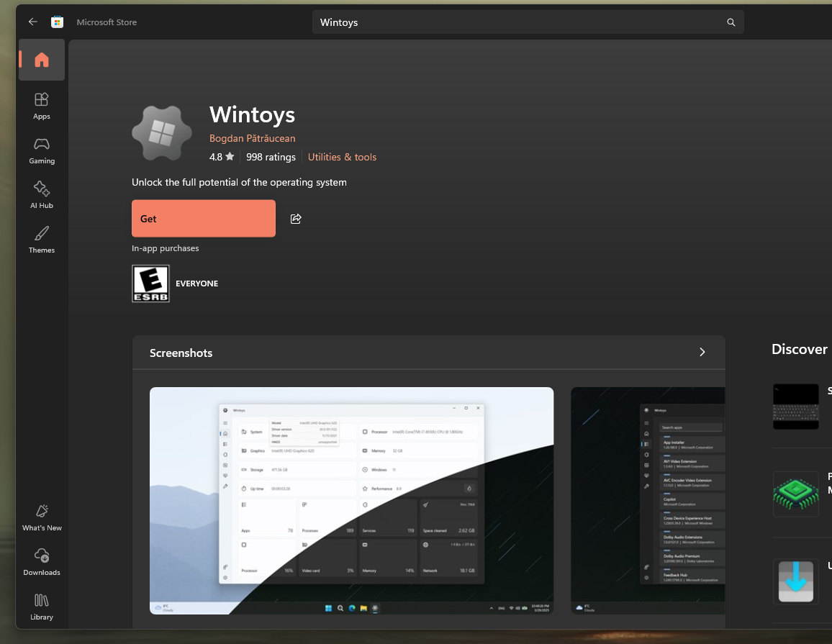Click the Microsoft Store logo icon
The width and height of the screenshot is (832, 644).
pyautogui.click(x=58, y=22)
